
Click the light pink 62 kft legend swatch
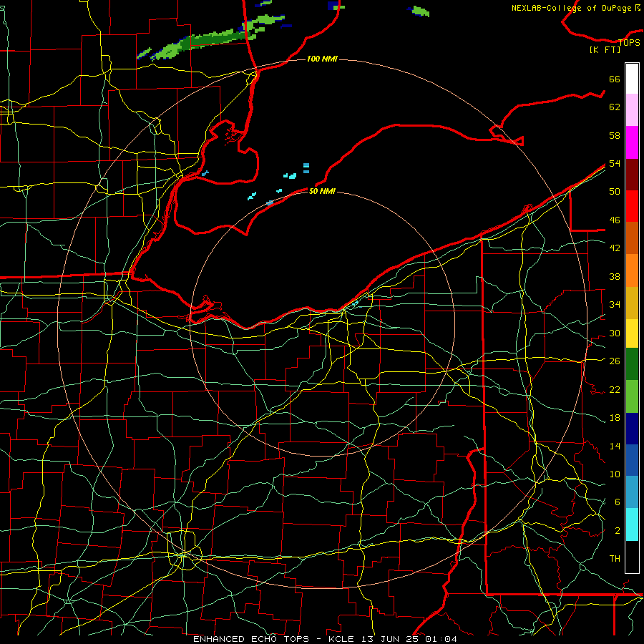pos(632,109)
